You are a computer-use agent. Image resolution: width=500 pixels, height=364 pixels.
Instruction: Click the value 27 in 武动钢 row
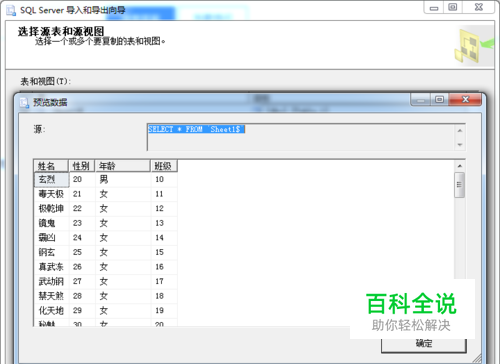click(82, 281)
